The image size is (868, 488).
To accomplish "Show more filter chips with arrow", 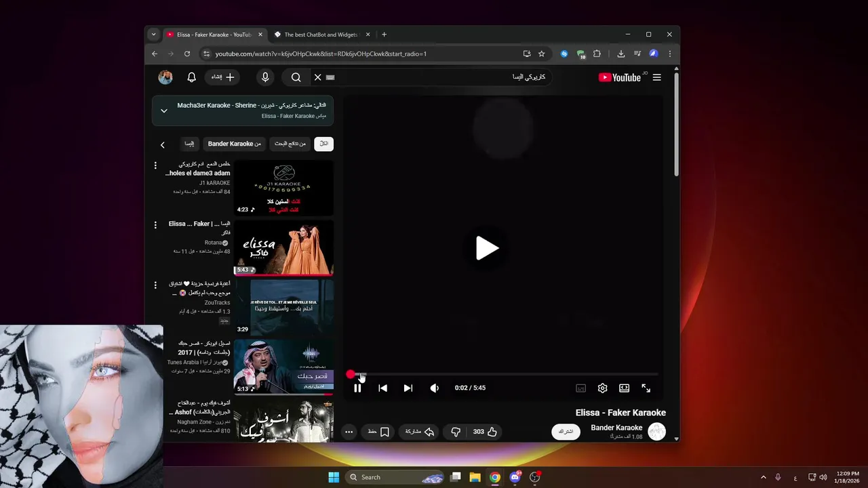I will point(162,144).
